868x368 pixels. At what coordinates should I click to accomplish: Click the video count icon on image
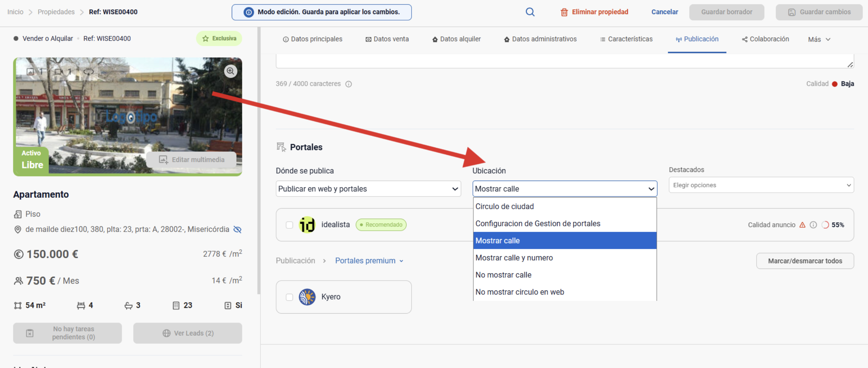(59, 72)
